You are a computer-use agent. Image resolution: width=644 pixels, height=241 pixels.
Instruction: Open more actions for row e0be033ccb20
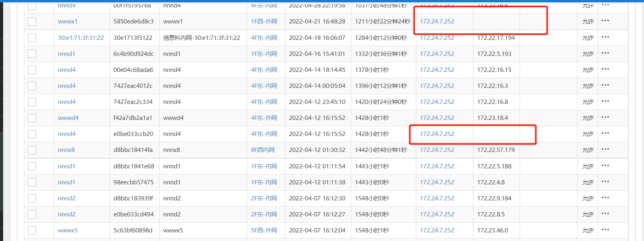605,134
